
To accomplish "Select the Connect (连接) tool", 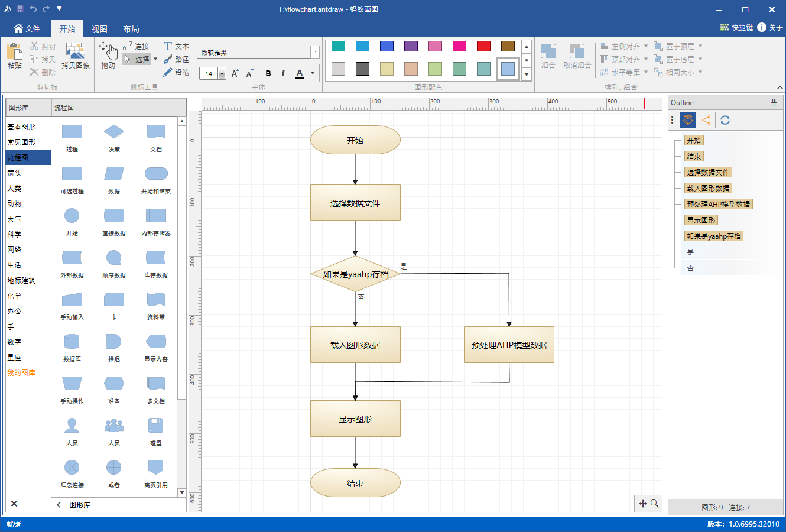I will [x=137, y=46].
